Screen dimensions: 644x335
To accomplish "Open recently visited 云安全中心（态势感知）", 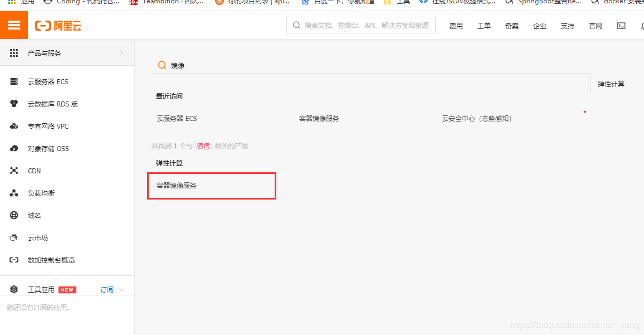I will pos(476,118).
